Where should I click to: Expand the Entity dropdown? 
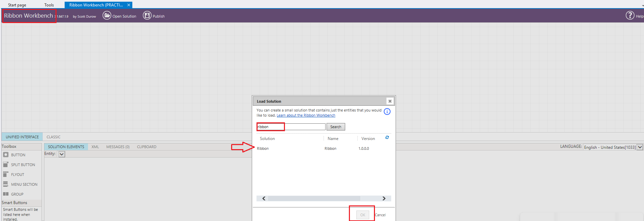[62, 154]
